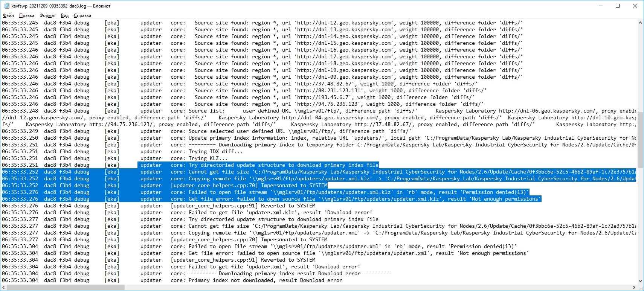Click the URL 'http://193.45.6.7'
Image resolution: width=644 pixels, height=291 pixels.
click(323, 98)
